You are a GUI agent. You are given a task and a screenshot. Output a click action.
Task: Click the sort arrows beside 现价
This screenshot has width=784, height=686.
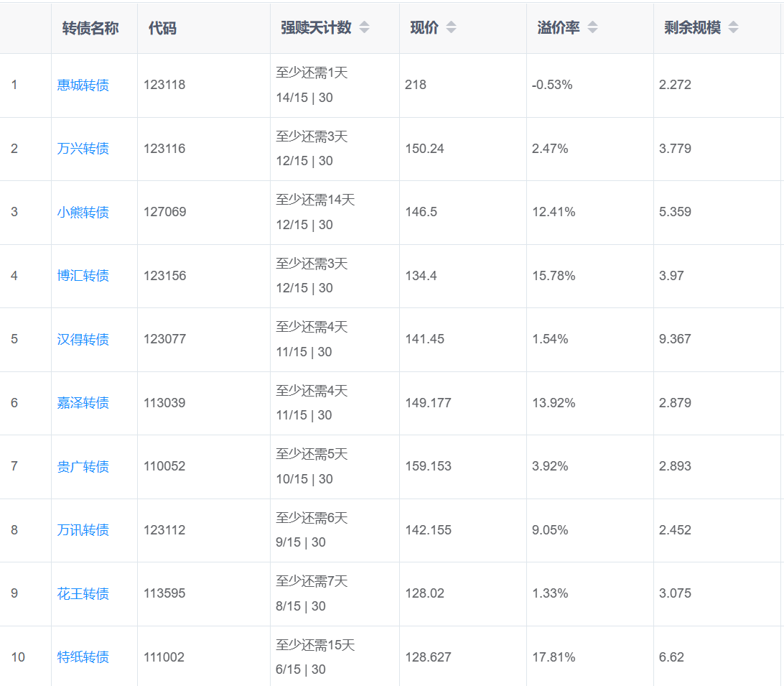[451, 28]
